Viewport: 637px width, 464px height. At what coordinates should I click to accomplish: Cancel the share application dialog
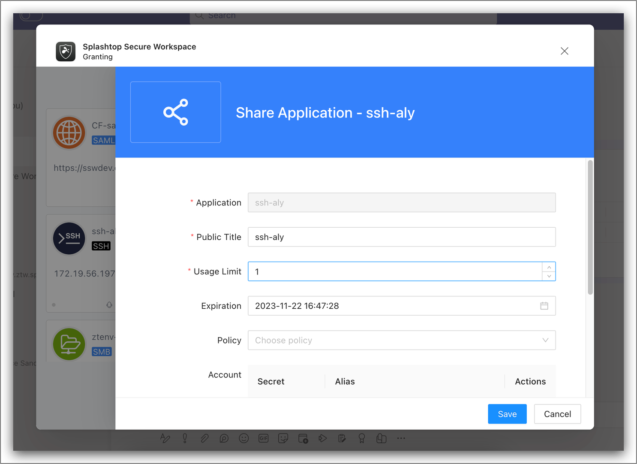(x=557, y=414)
